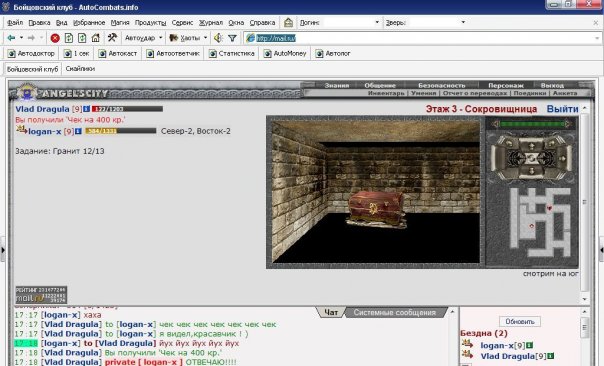
Task: Expand the Автоудар dropdown
Action: click(x=161, y=38)
